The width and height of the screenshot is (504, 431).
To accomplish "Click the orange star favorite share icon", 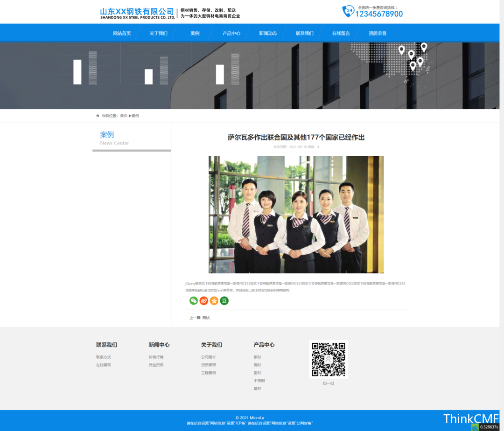I will pyautogui.click(x=214, y=301).
